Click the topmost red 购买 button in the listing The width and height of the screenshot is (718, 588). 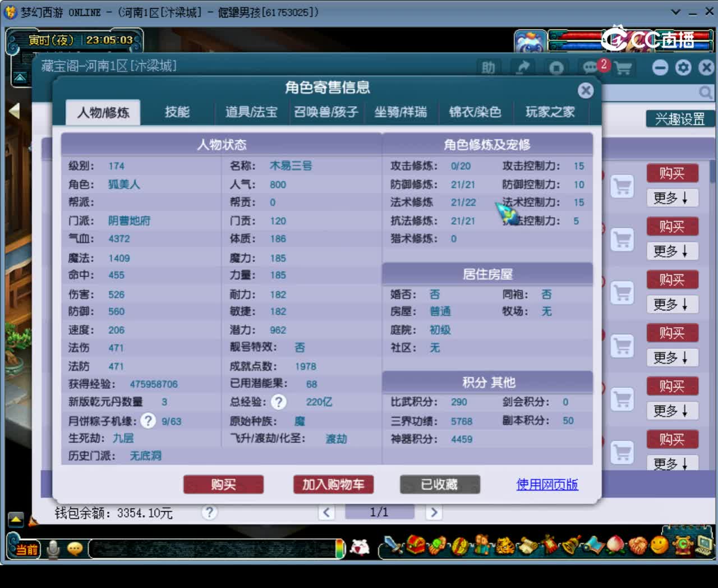pos(672,173)
